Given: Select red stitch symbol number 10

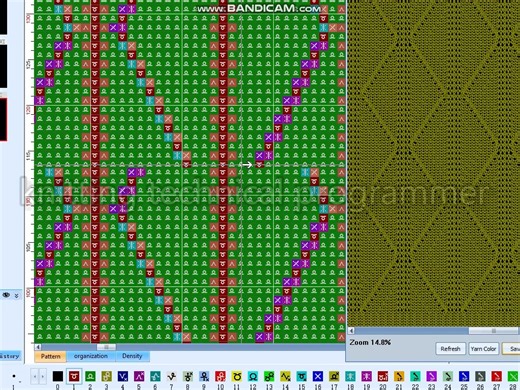Looking at the screenshot, I should pyautogui.click(x=220, y=376).
